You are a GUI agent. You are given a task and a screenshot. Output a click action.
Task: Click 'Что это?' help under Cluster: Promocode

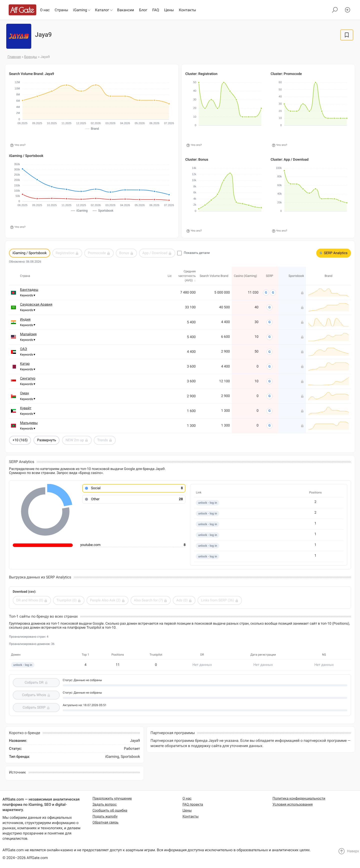pos(279,145)
